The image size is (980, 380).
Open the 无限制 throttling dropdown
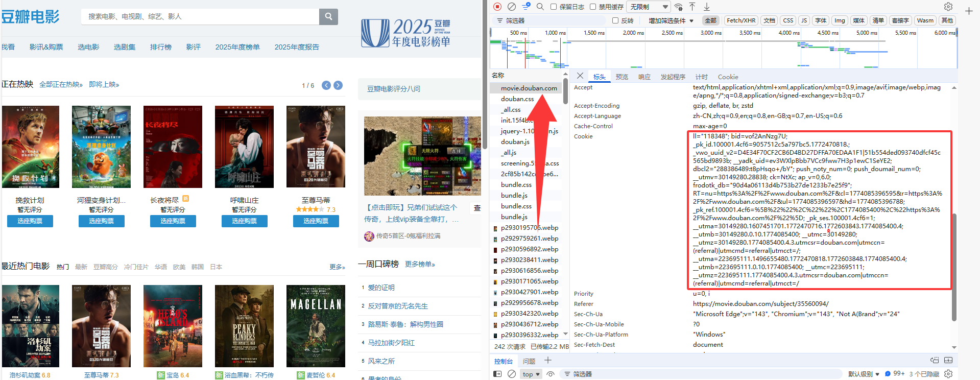649,7
